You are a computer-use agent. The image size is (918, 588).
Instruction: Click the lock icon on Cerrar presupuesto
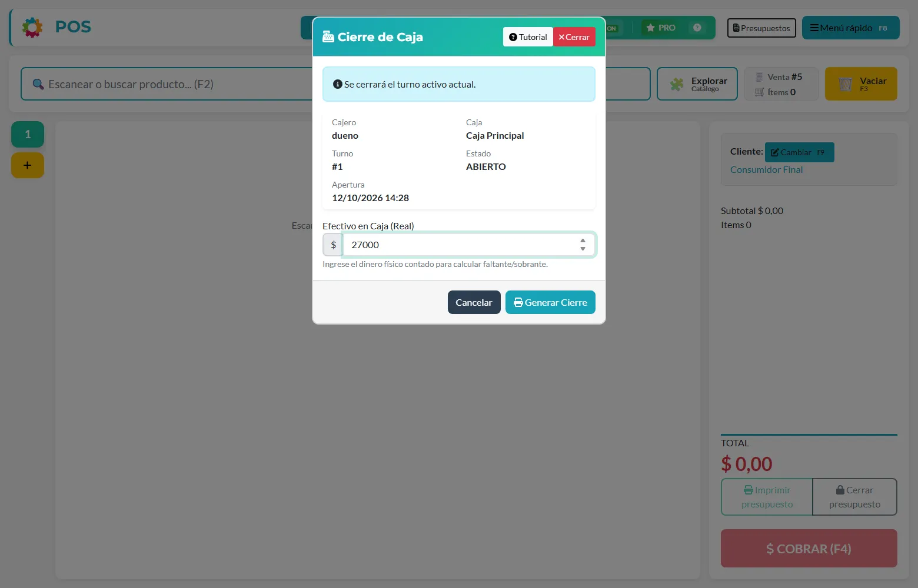(x=840, y=490)
